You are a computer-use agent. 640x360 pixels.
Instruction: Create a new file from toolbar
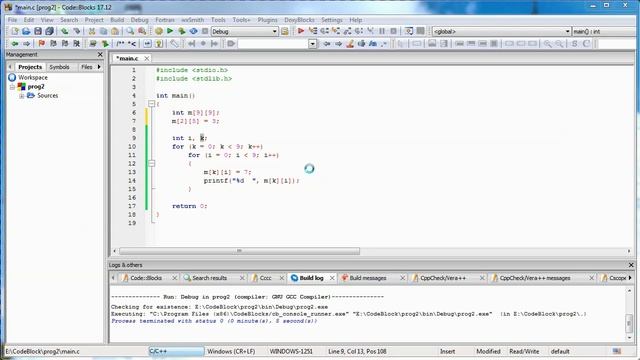[x=15, y=31]
